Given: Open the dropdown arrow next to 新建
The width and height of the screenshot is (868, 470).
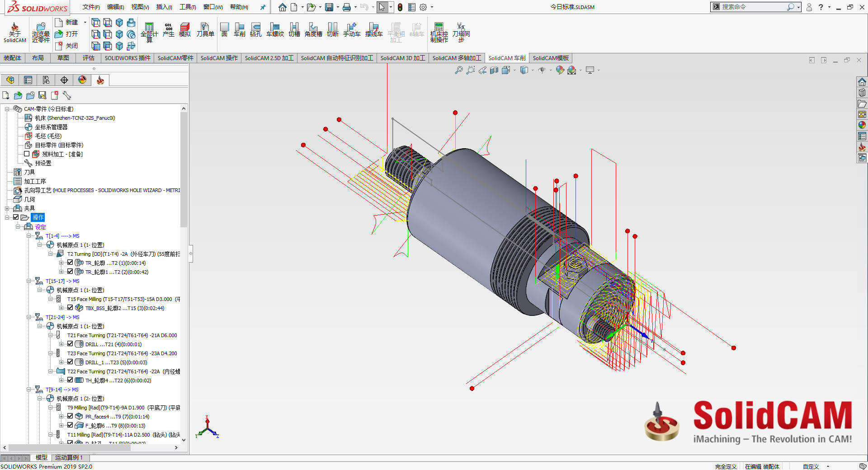Looking at the screenshot, I should [85, 22].
